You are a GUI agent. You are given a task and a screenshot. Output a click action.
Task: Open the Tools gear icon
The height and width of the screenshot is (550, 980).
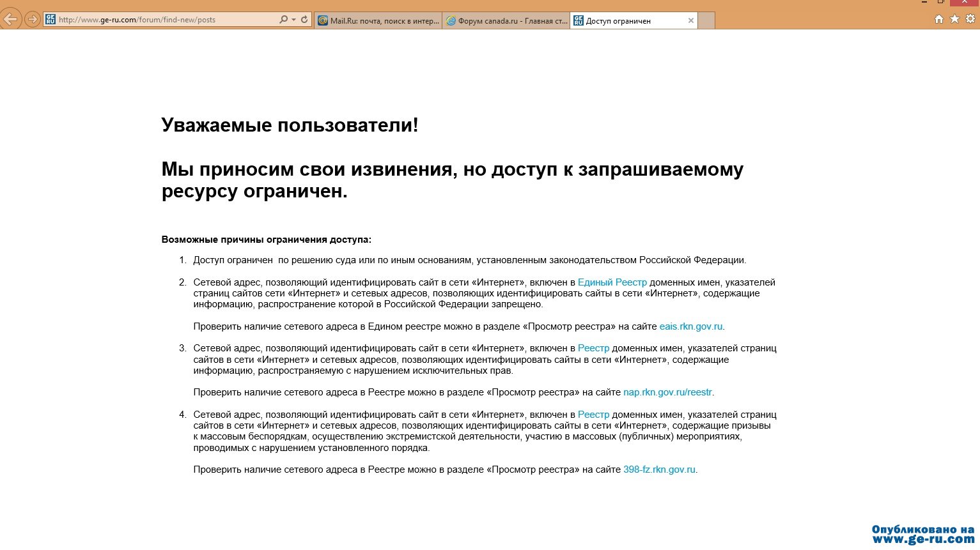[970, 19]
